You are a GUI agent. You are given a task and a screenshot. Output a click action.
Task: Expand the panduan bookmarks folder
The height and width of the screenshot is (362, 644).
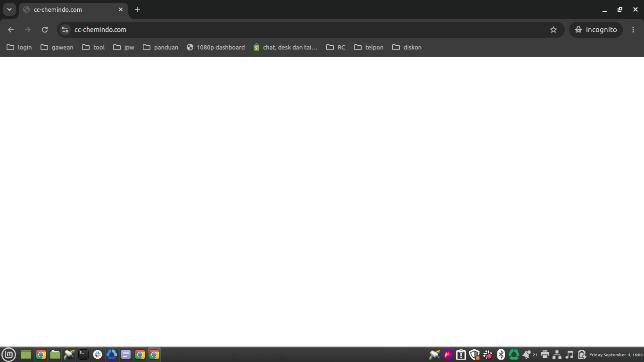point(160,47)
